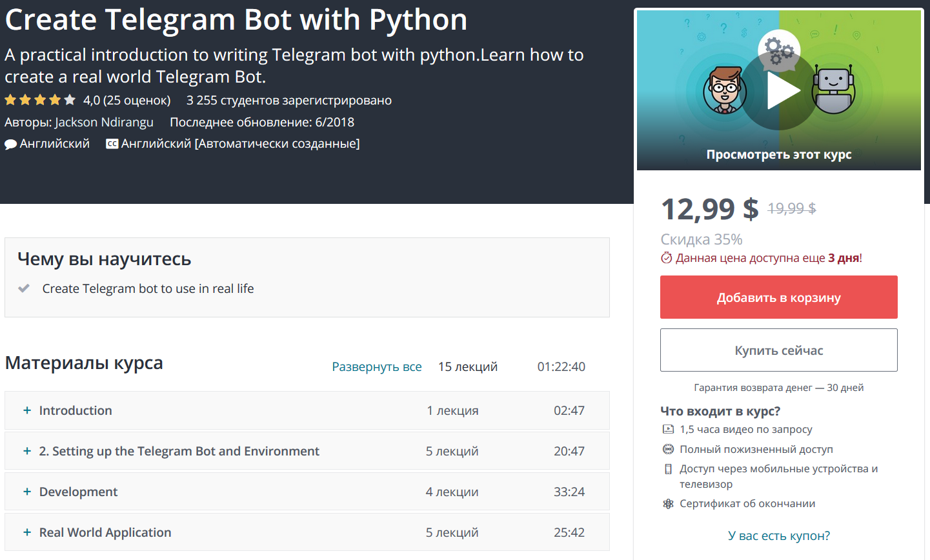Screen dimensions: 930x560
Task: Click 'Купить сейчас' button
Action: click(779, 350)
